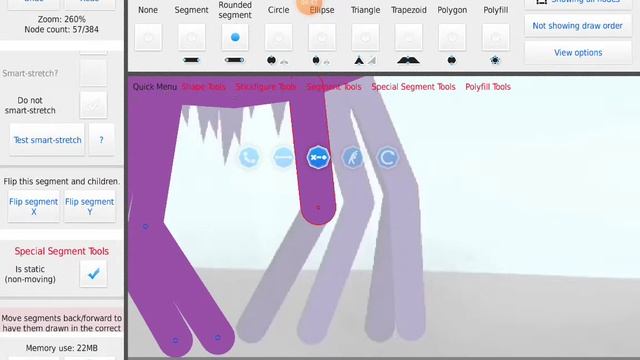Click the Special Segment Tools panel heading
Screen dimensions: 640x360
click(x=62, y=251)
